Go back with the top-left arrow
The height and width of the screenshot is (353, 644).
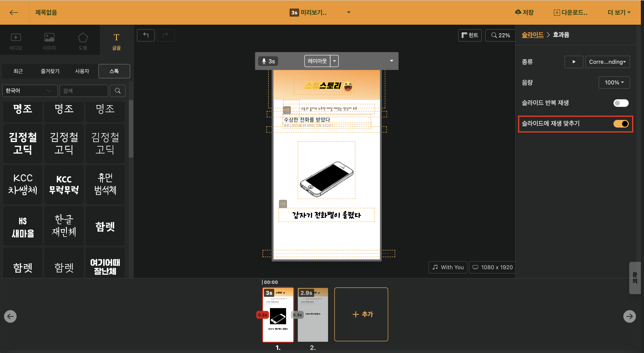(x=14, y=13)
